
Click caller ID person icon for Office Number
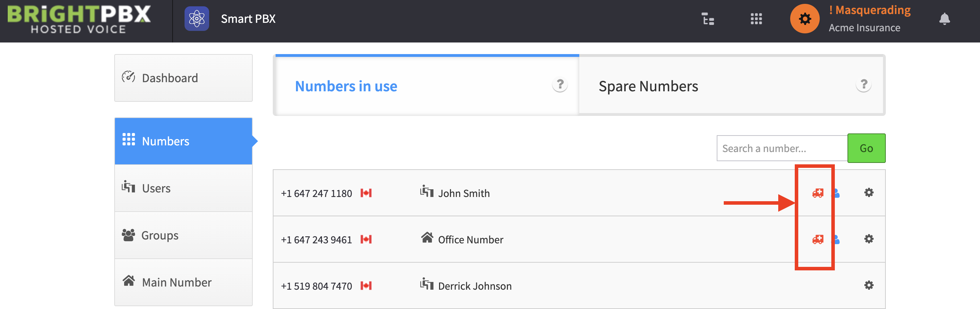click(x=837, y=239)
